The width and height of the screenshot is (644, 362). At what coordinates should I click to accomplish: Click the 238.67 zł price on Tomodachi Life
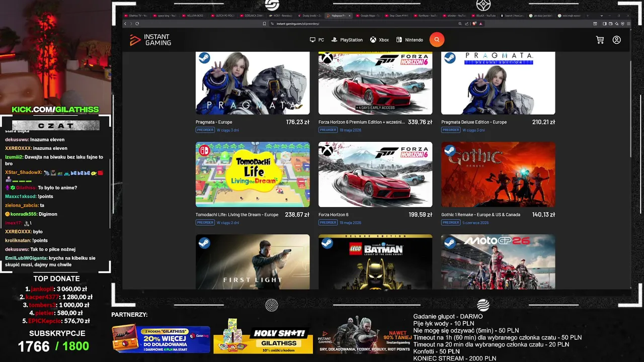pyautogui.click(x=297, y=215)
